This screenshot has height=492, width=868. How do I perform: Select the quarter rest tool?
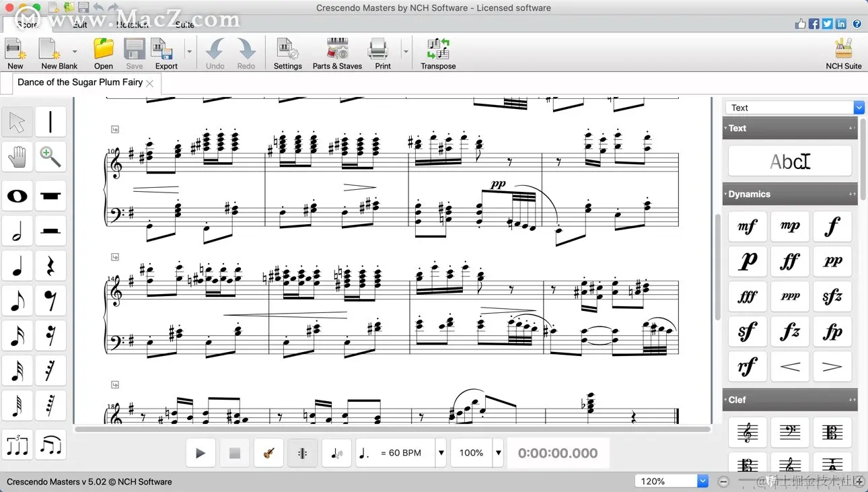click(50, 266)
